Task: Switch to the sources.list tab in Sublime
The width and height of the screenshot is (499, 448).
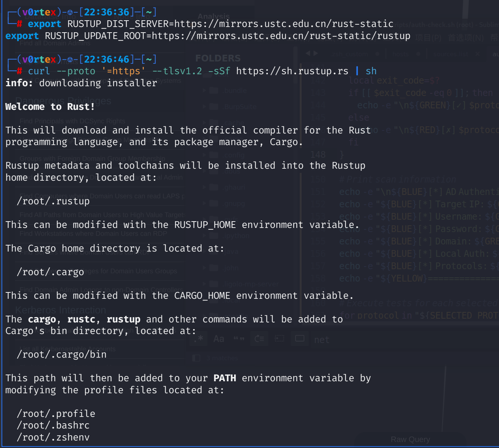Action: click(450, 54)
